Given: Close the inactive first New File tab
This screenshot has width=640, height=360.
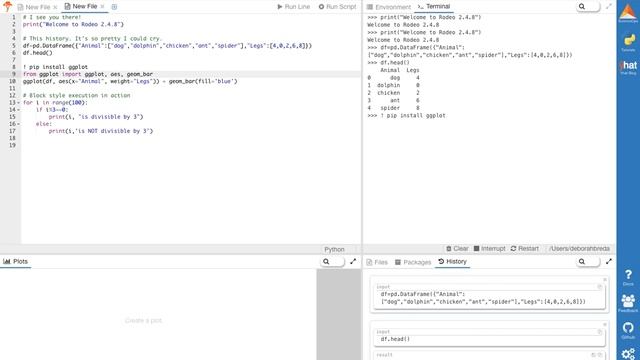Looking at the screenshot, I should (55, 7).
